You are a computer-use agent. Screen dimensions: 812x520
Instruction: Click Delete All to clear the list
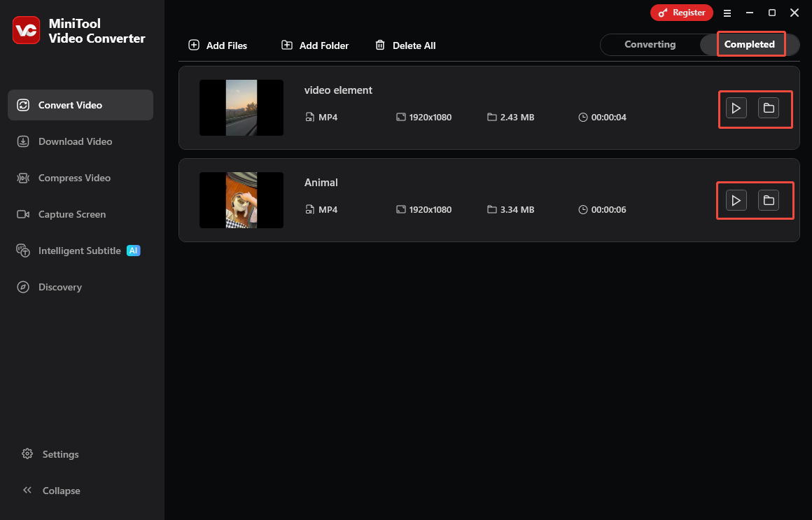(406, 45)
